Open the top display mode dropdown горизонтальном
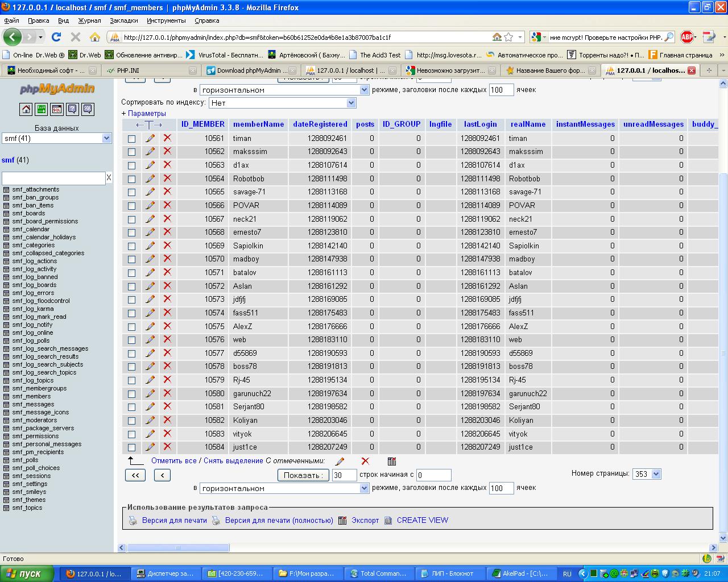This screenshot has width=728, height=582. click(x=284, y=90)
